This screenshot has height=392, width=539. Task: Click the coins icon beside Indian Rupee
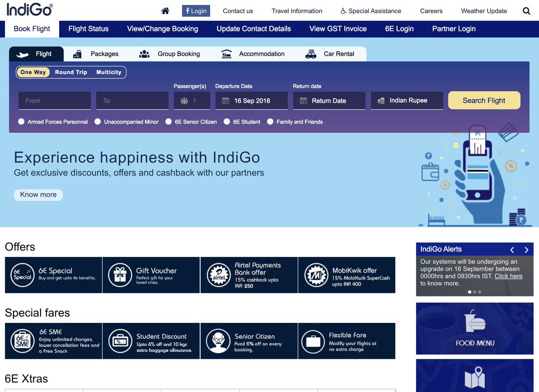pyautogui.click(x=381, y=101)
